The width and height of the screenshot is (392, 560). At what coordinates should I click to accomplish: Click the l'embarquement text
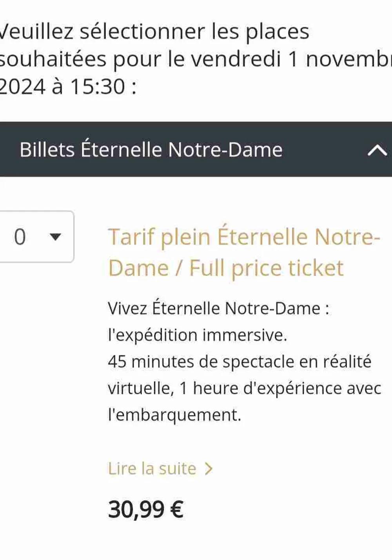tap(174, 415)
